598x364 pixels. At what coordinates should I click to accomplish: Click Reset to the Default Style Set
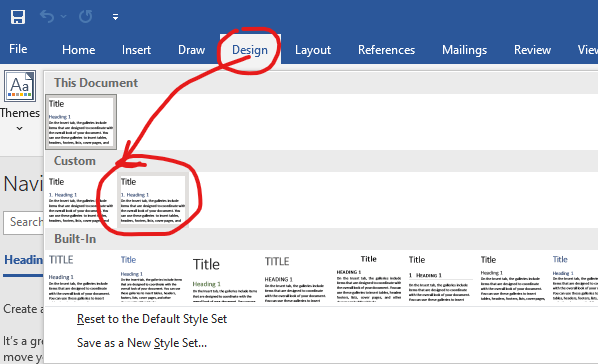coord(152,319)
